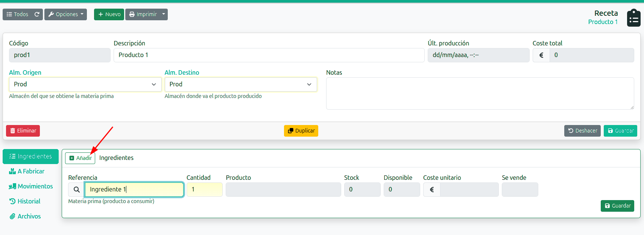
Task: Click the Descripción input field
Action: coord(269,55)
